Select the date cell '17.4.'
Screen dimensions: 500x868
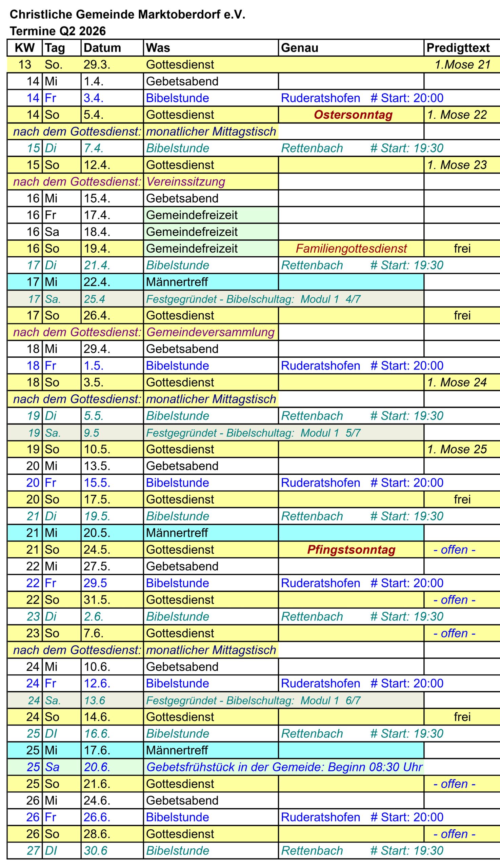97,215
